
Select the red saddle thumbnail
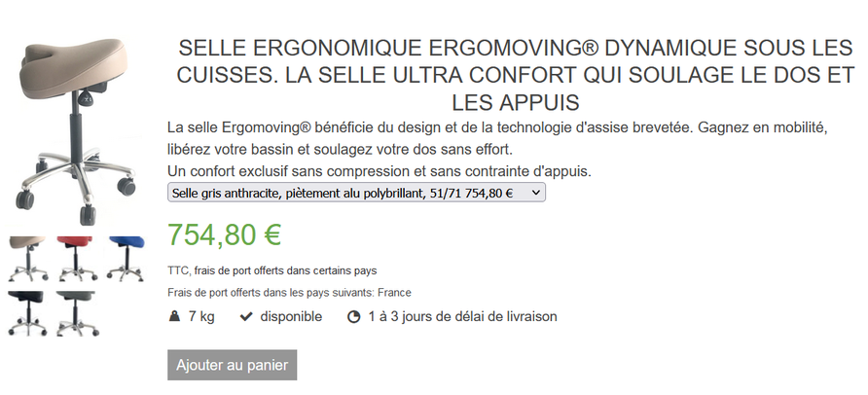(77, 259)
